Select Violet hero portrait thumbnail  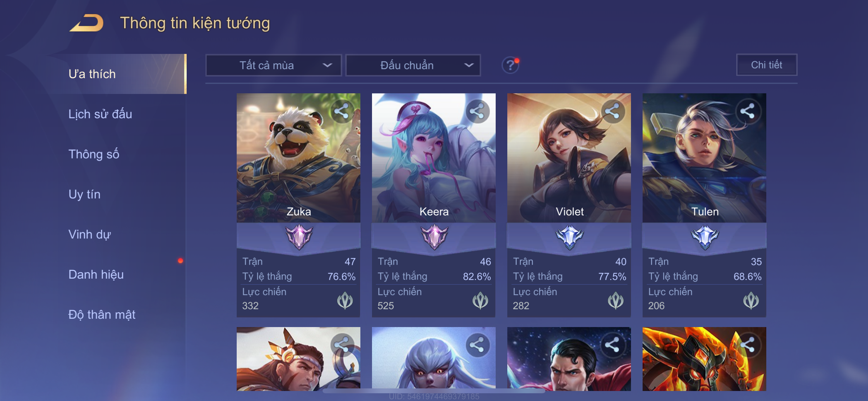[x=569, y=158]
